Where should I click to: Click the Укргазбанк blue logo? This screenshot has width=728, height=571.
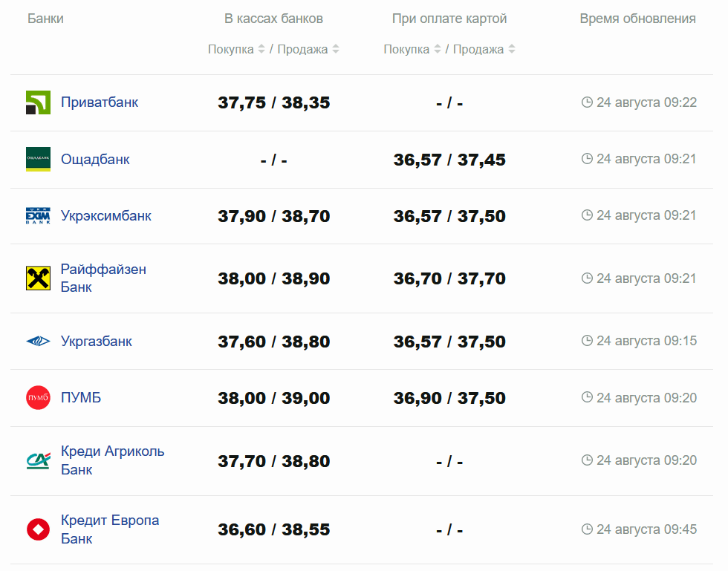[38, 342]
